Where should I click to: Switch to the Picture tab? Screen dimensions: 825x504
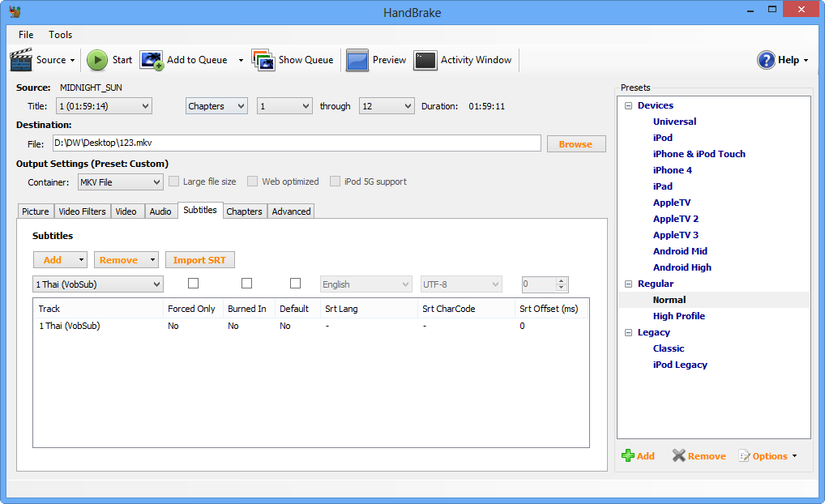point(35,211)
